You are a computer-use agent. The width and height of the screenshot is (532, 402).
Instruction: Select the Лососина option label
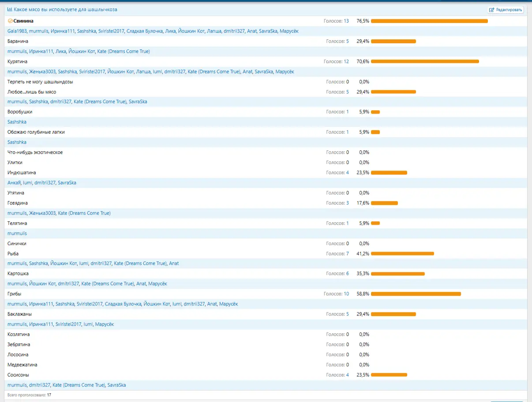[18, 354]
